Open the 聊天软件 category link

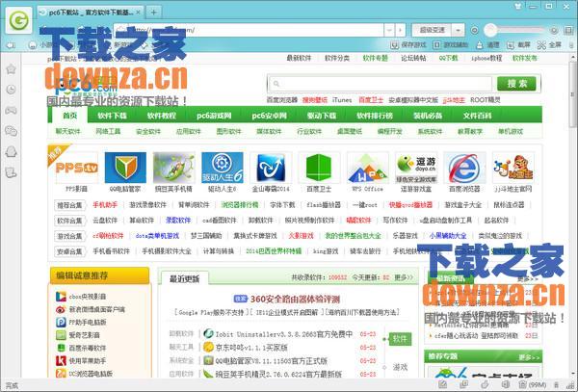tap(67, 132)
